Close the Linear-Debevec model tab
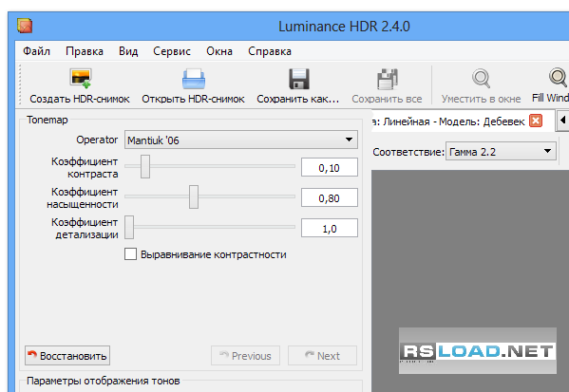The width and height of the screenshot is (569, 392). click(536, 121)
